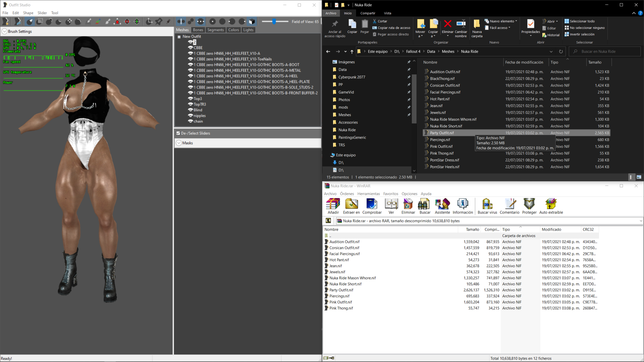The height and width of the screenshot is (362, 644).
Task: Open the Abrir dropdown in Explorer ribbon
Action: [x=550, y=21]
